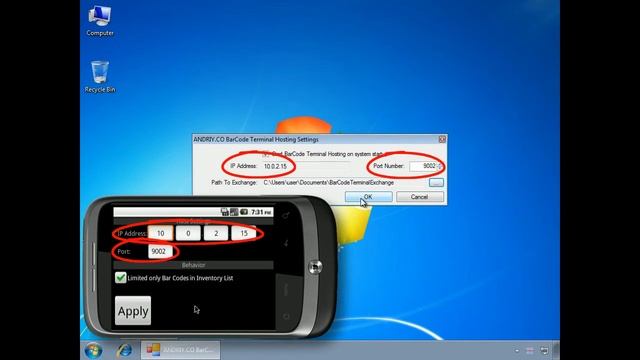Show hidden system tray icons arrow
Viewport: 640px width, 360px height.
tap(517, 351)
